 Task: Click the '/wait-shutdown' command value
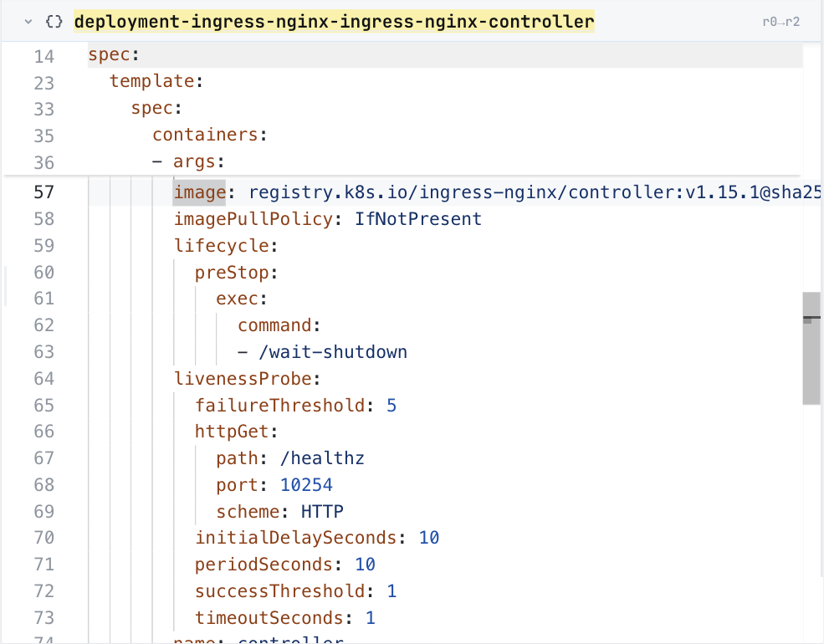[333, 352]
